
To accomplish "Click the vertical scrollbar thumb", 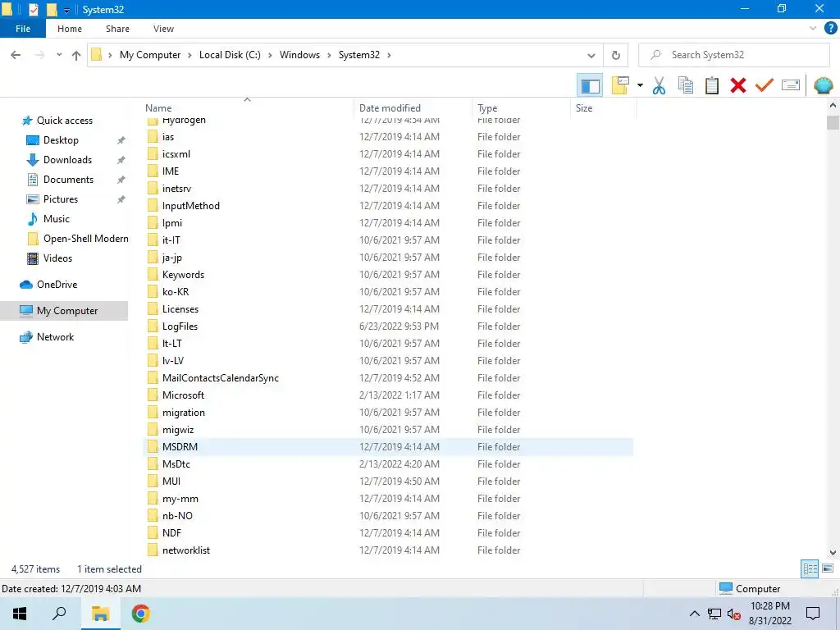I will 833,123.
